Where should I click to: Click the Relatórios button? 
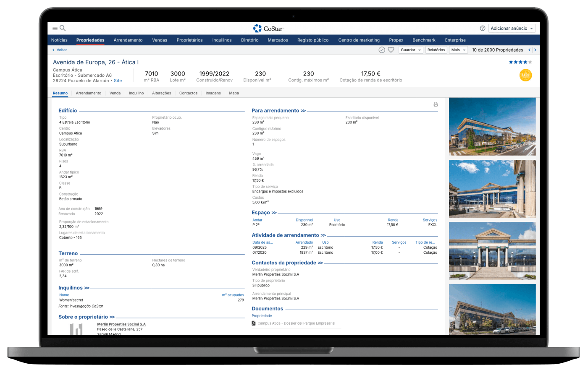[436, 50]
